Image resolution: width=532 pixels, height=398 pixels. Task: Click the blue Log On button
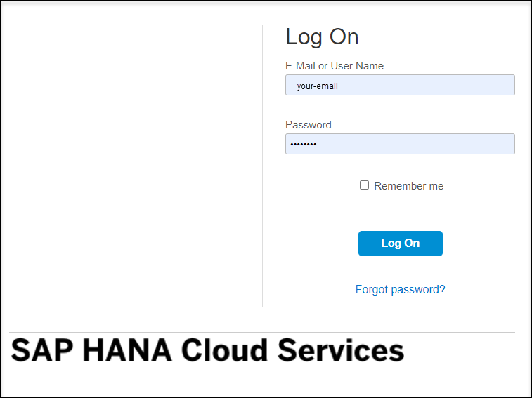(x=401, y=244)
